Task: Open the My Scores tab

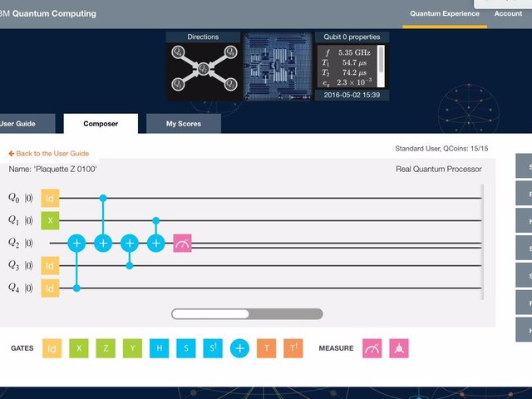Action: coord(184,124)
